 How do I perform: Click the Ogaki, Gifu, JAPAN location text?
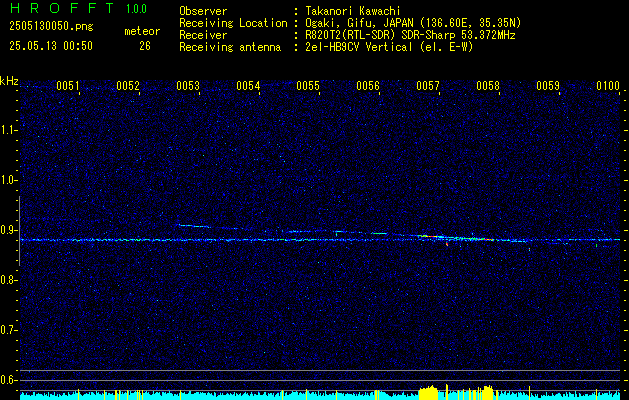[413, 23]
